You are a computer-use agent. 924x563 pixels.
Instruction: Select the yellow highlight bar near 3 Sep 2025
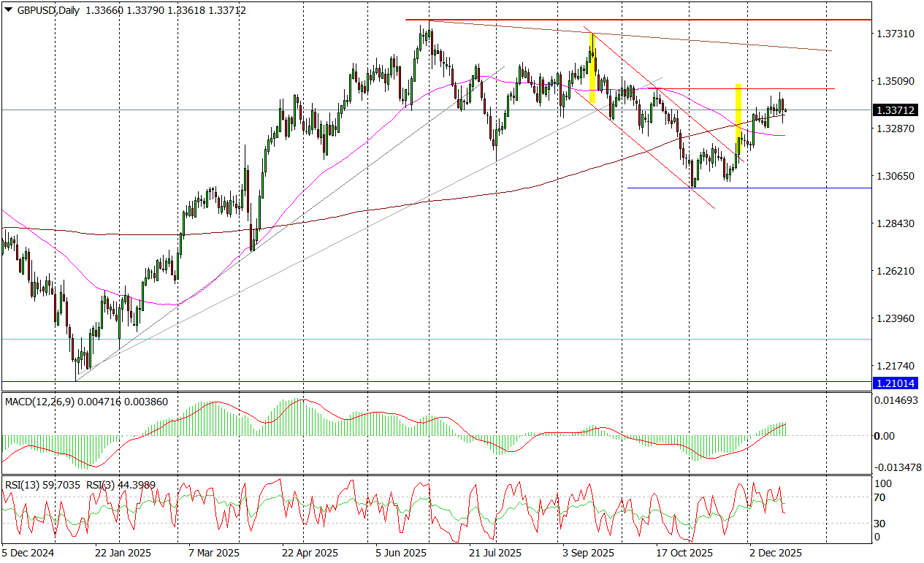(x=592, y=68)
